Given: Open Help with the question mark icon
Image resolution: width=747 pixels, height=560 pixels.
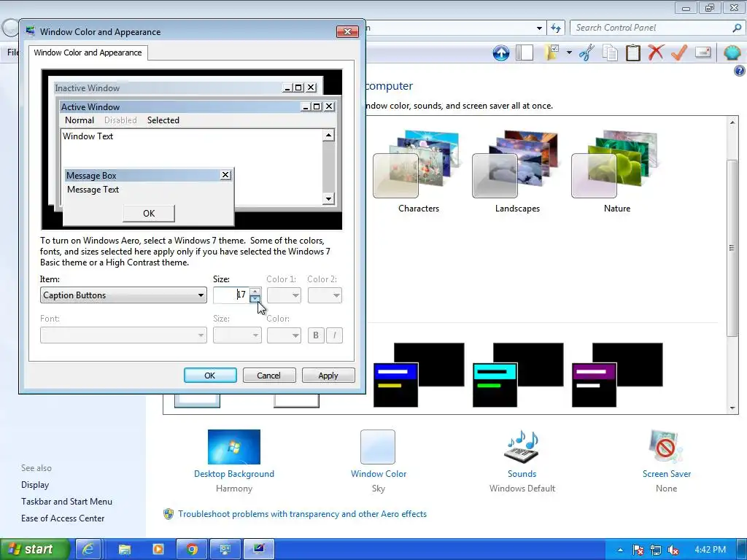Looking at the screenshot, I should (740, 71).
